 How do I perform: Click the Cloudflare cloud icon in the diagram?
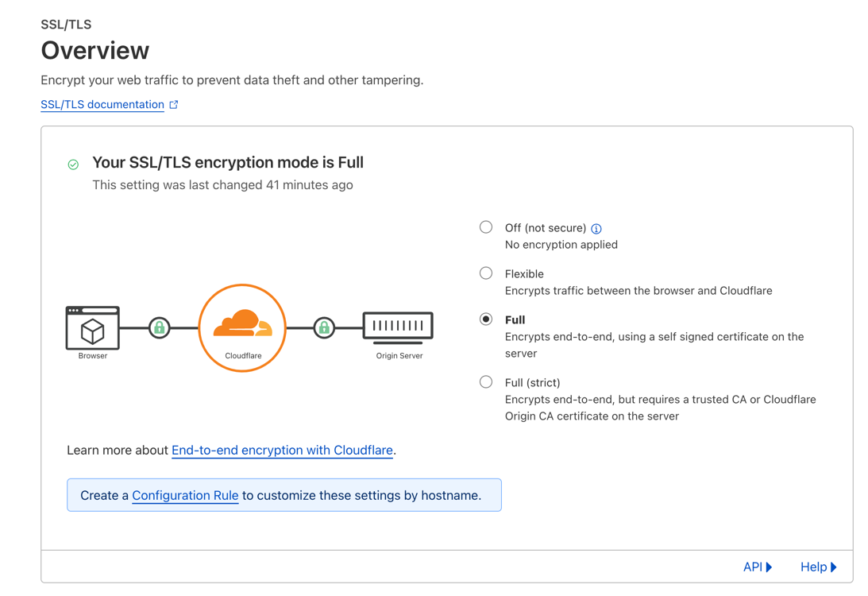pos(242,326)
